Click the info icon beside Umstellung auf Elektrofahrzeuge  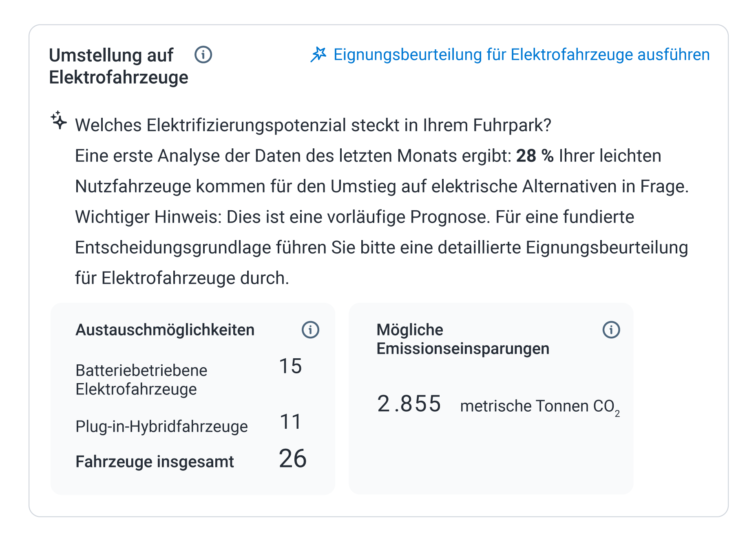203,55
